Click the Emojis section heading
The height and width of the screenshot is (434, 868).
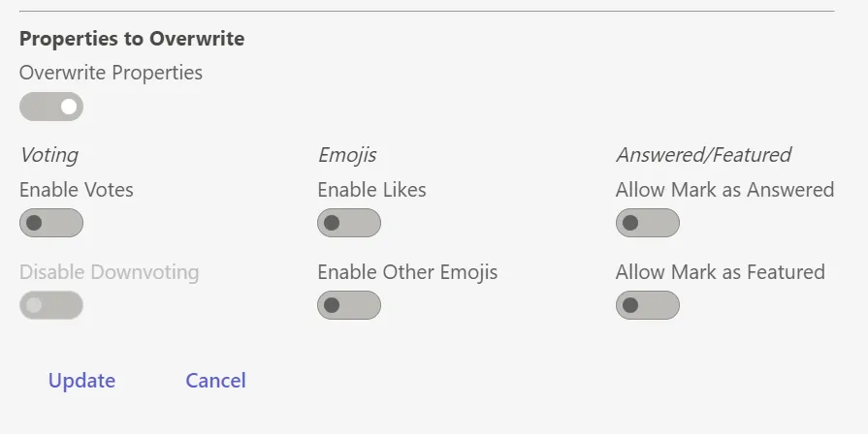point(347,155)
